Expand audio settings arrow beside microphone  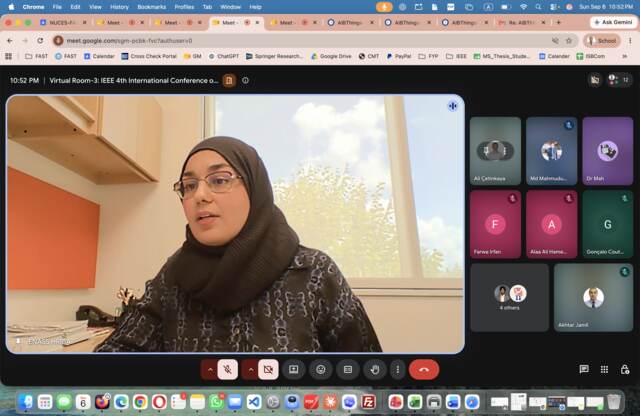(210, 369)
